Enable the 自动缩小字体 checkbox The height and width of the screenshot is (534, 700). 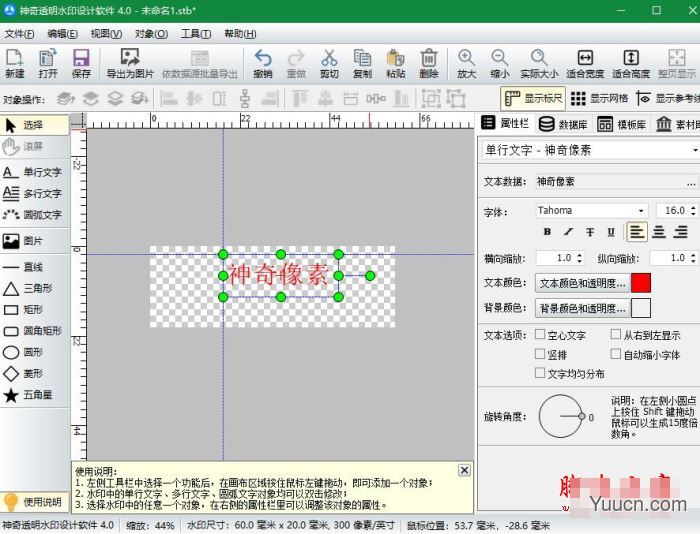(x=616, y=354)
